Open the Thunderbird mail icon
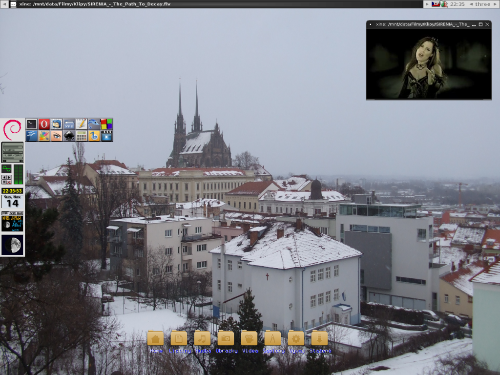Viewport: 500px width, 375px height. (x=56, y=124)
